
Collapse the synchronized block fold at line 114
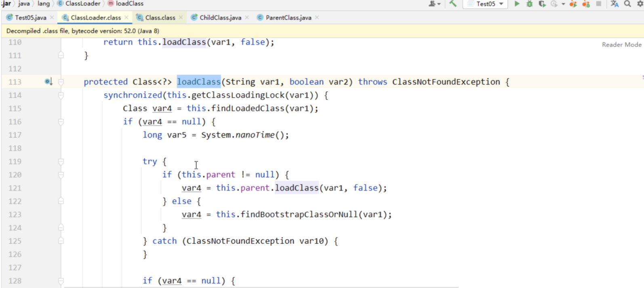61,95
